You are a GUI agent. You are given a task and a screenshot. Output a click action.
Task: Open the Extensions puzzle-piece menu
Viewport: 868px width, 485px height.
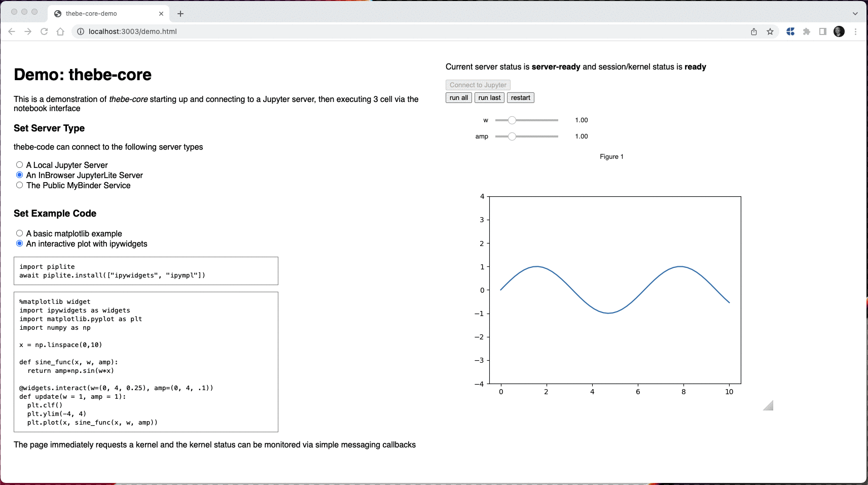[807, 31]
